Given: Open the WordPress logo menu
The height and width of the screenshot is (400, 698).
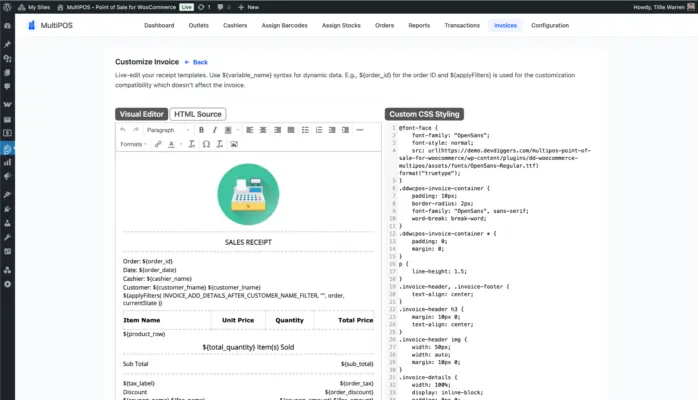Looking at the screenshot, I should tap(7, 7).
